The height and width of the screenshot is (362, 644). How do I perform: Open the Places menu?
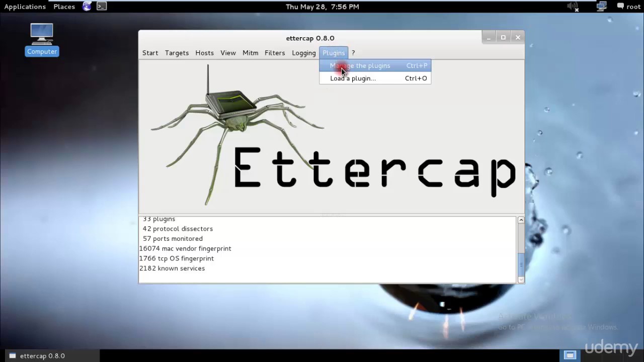click(64, 7)
